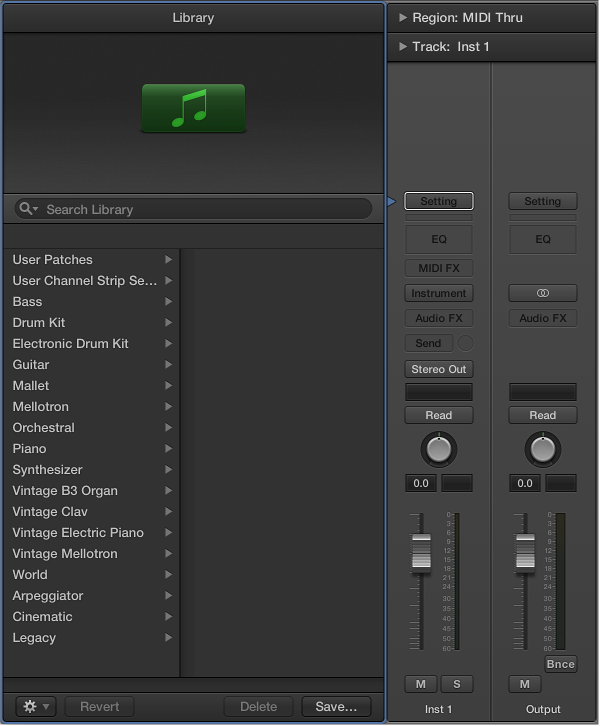Click the Send slot

coord(428,343)
